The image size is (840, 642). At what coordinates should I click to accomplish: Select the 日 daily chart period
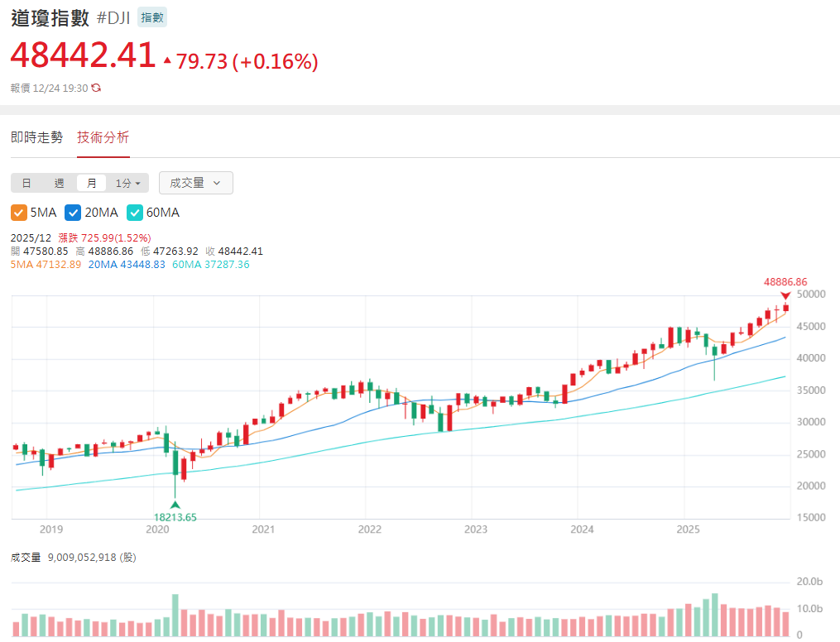point(26,183)
